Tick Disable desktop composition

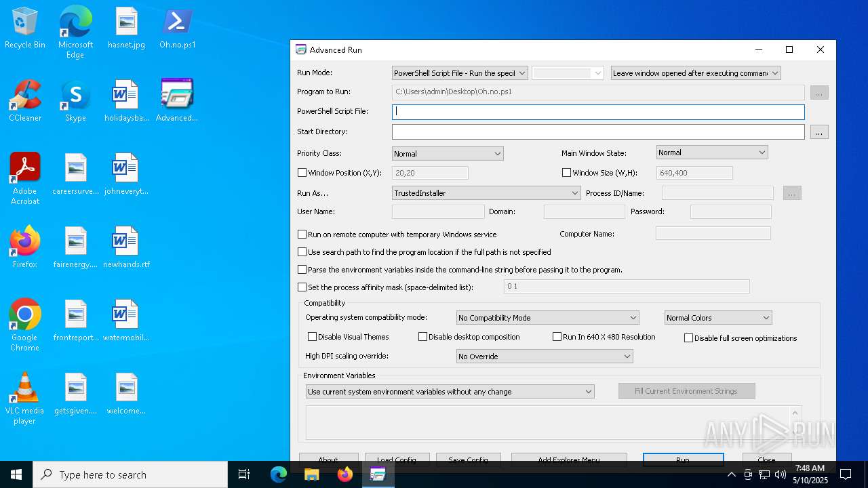[x=423, y=337]
